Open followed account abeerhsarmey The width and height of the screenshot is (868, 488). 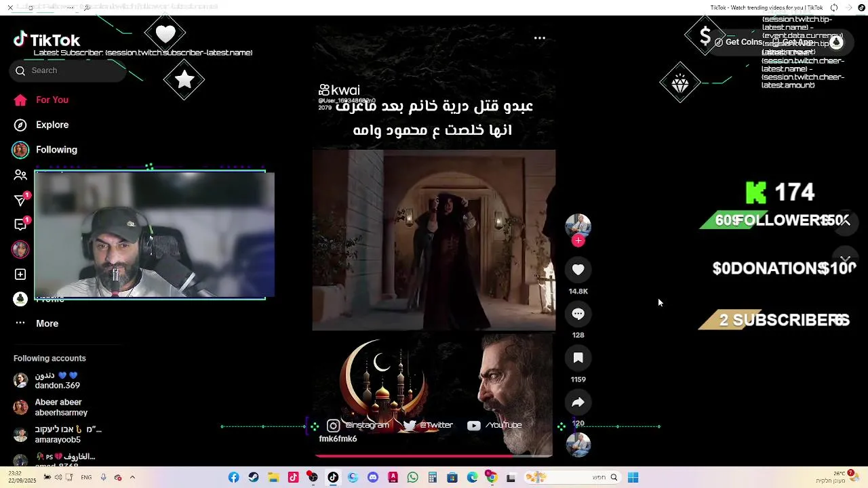click(x=61, y=407)
